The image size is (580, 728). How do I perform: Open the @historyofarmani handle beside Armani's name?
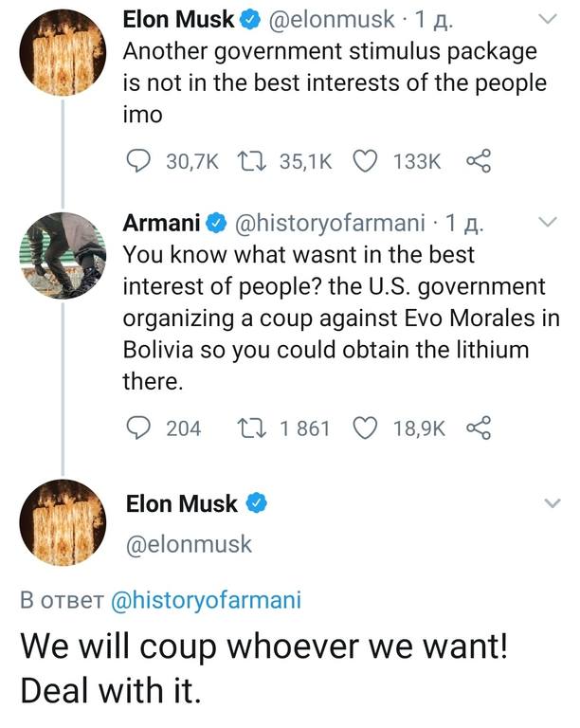tap(328, 224)
